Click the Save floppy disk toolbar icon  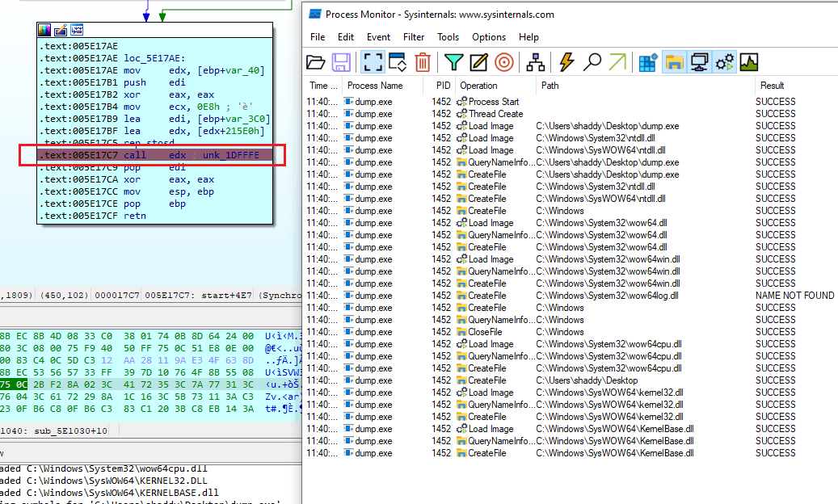click(x=341, y=62)
